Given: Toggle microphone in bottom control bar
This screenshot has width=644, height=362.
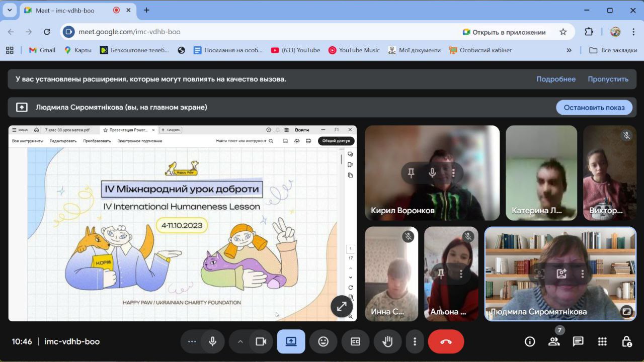Looking at the screenshot, I should [x=213, y=342].
